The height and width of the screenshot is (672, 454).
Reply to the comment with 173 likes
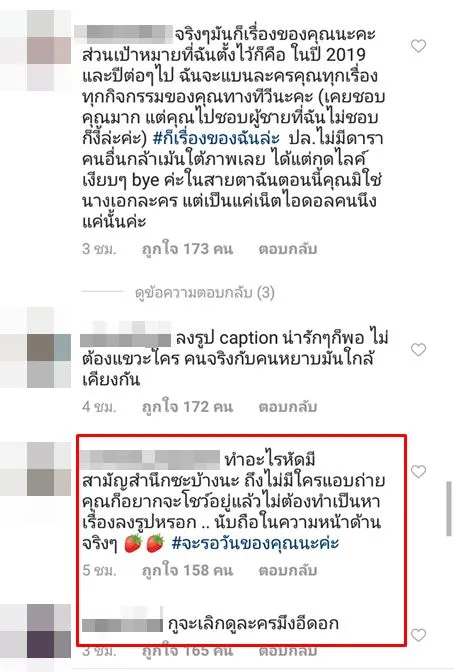pyautogui.click(x=288, y=249)
